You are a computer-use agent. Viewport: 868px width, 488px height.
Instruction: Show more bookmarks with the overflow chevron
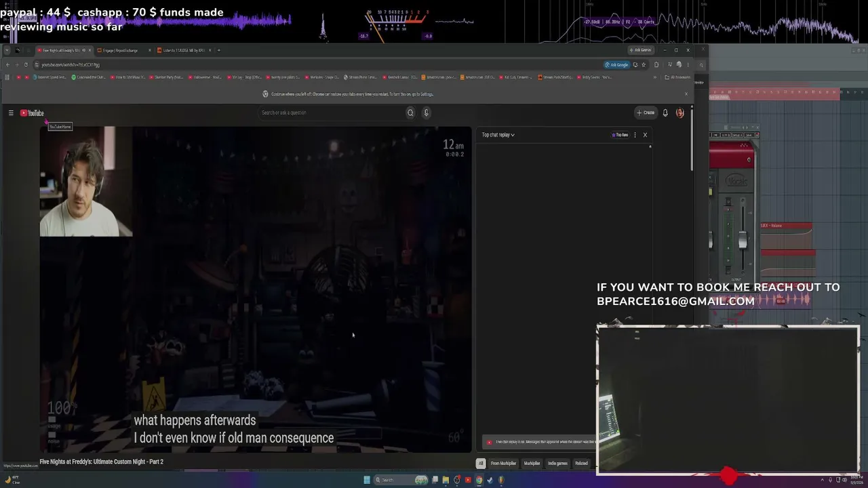[x=654, y=77]
